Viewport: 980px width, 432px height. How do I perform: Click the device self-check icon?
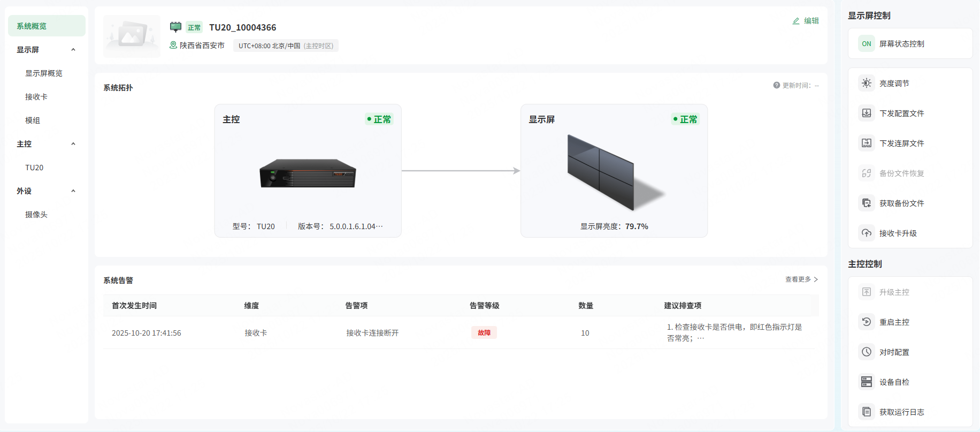(866, 382)
